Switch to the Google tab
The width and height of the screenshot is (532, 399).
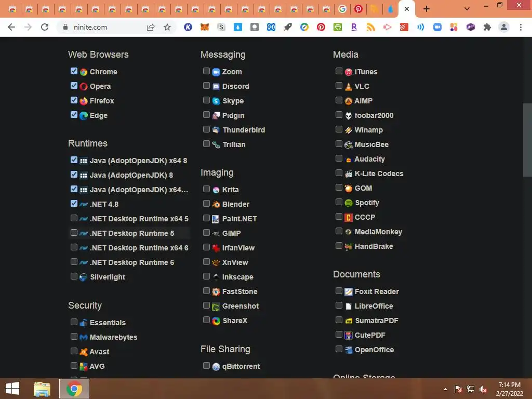click(x=342, y=9)
